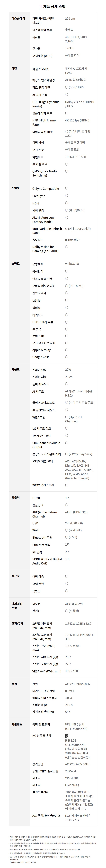Click the circle mark for Google Cast
This screenshot has width=106, height=868.
[x=66, y=356]
